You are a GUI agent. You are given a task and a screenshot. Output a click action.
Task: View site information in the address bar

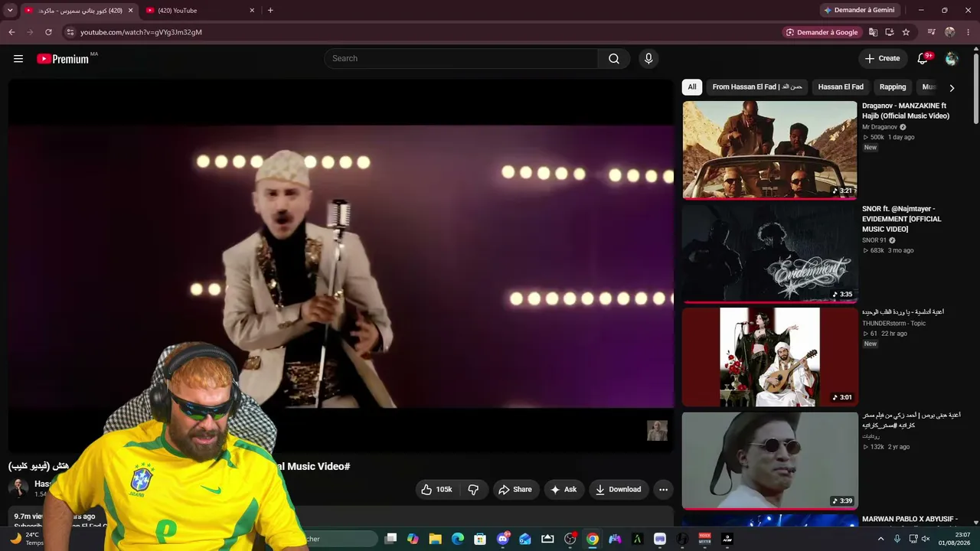[70, 32]
